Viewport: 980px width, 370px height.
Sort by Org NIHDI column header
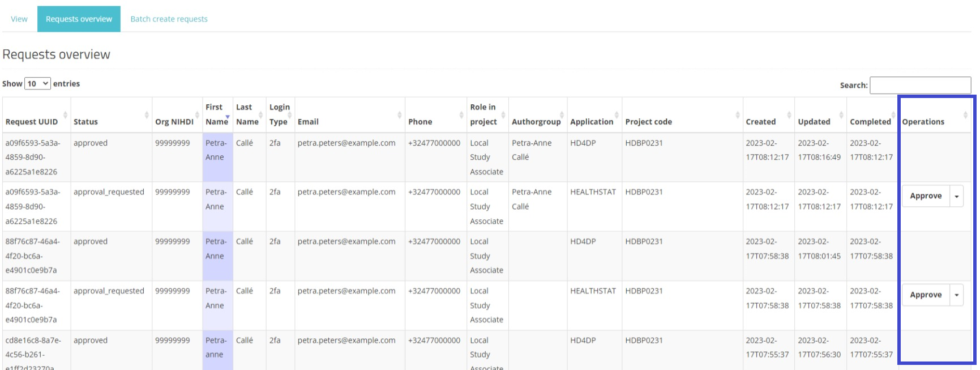point(174,122)
